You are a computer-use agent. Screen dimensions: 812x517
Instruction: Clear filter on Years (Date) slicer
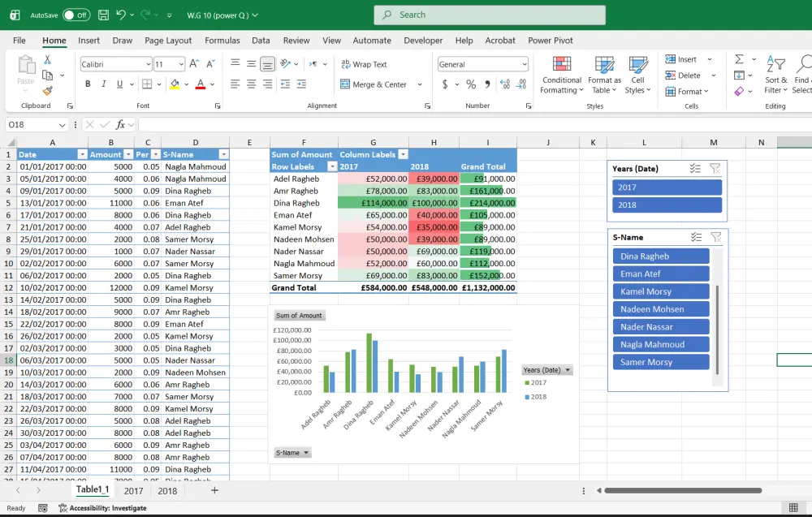715,169
